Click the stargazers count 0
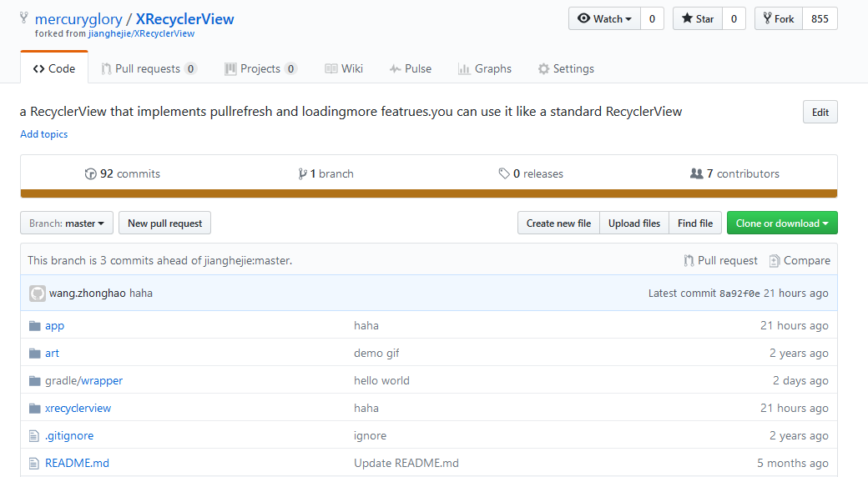This screenshot has width=868, height=477. [x=734, y=19]
